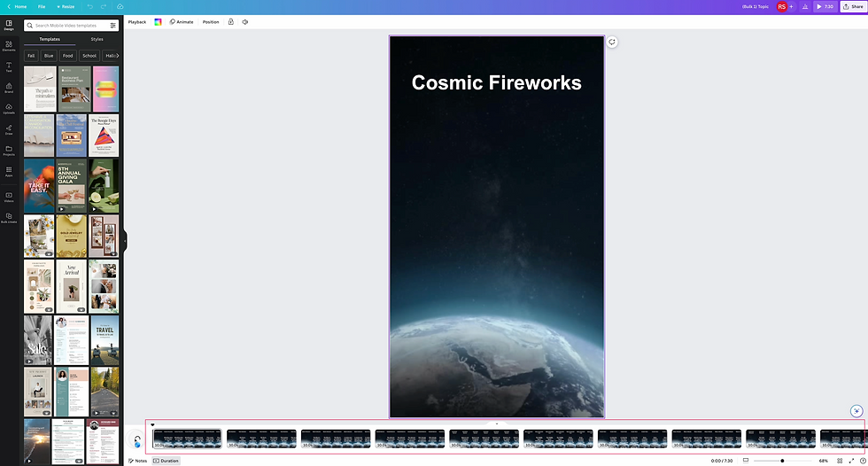This screenshot has height=466, width=868.
Task: Click the Redo arrow
Action: pos(104,6)
